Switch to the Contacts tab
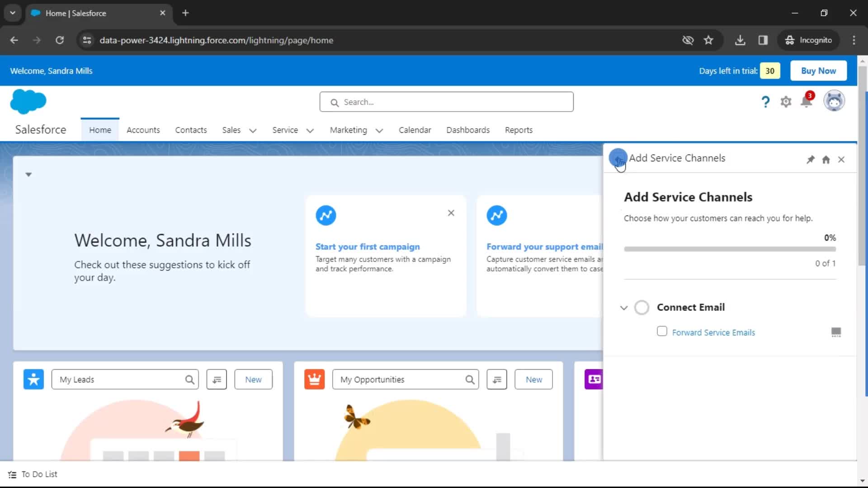The width and height of the screenshot is (868, 488). [x=191, y=130]
